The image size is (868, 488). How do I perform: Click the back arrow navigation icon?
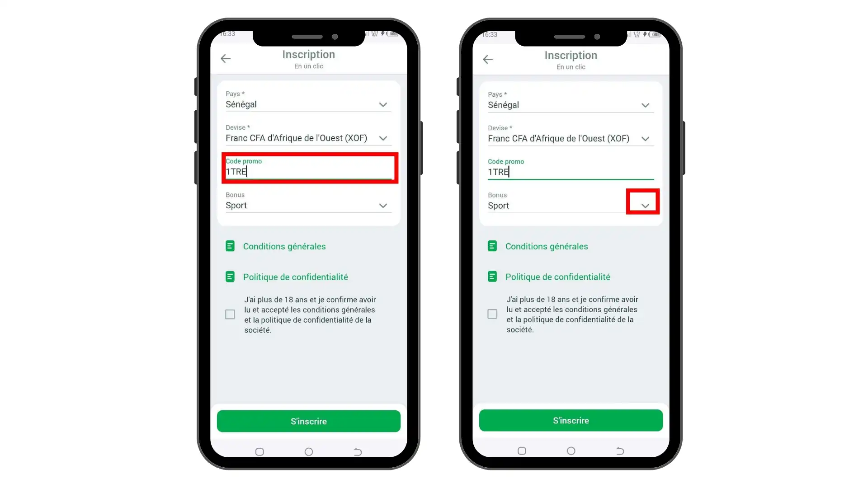tap(226, 58)
